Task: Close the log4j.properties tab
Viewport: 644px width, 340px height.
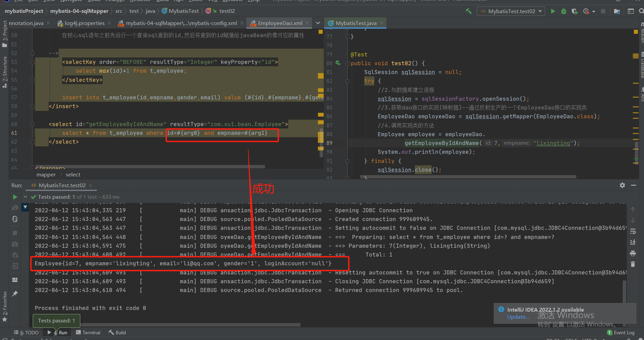Action: point(110,23)
